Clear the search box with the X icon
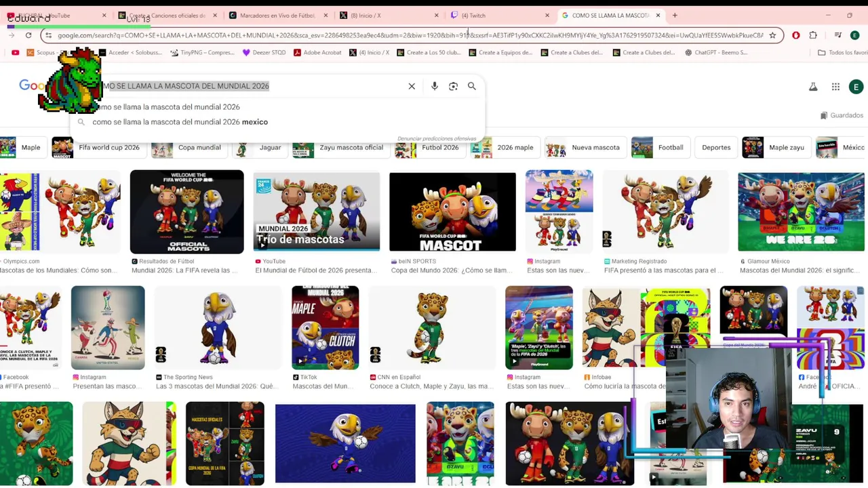Screen dimensions: 868x488 (412, 86)
